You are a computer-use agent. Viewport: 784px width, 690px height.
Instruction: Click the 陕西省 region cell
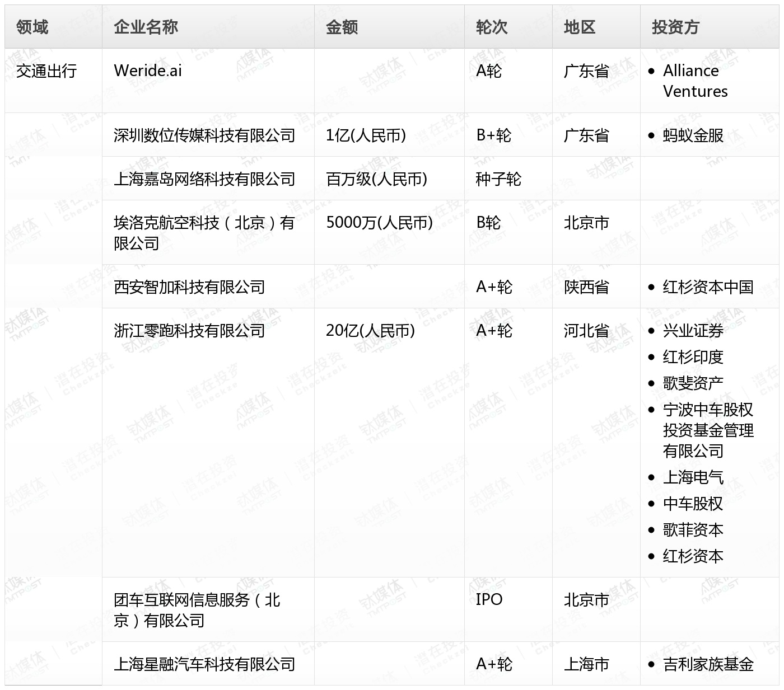pyautogui.click(x=586, y=287)
